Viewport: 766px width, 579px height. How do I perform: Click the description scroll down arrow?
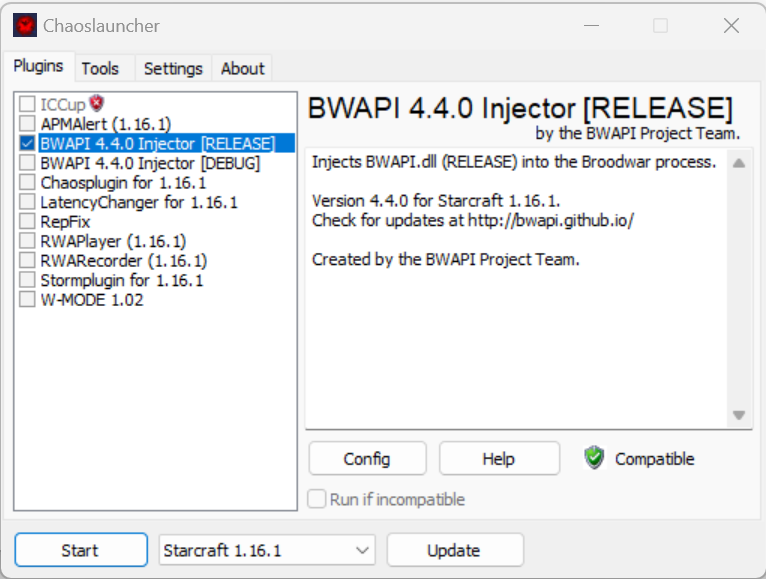739,415
